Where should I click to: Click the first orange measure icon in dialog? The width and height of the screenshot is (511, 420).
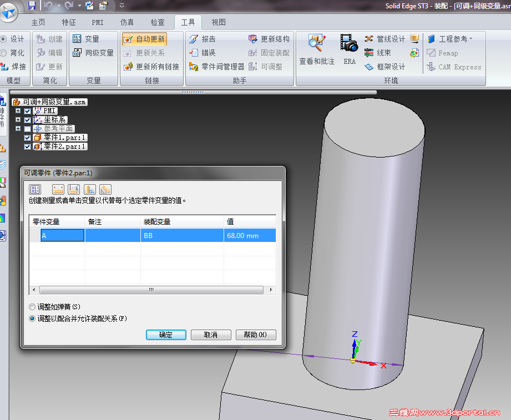tap(58, 189)
